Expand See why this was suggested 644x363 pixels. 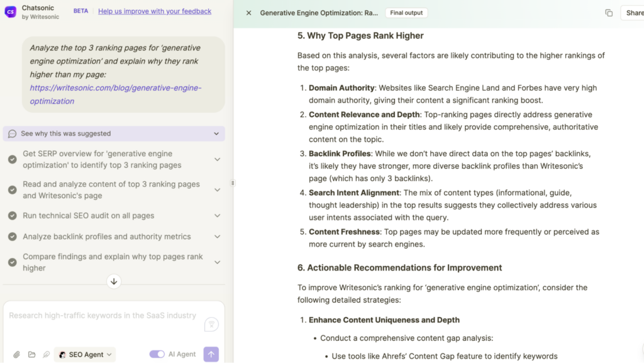click(x=114, y=133)
